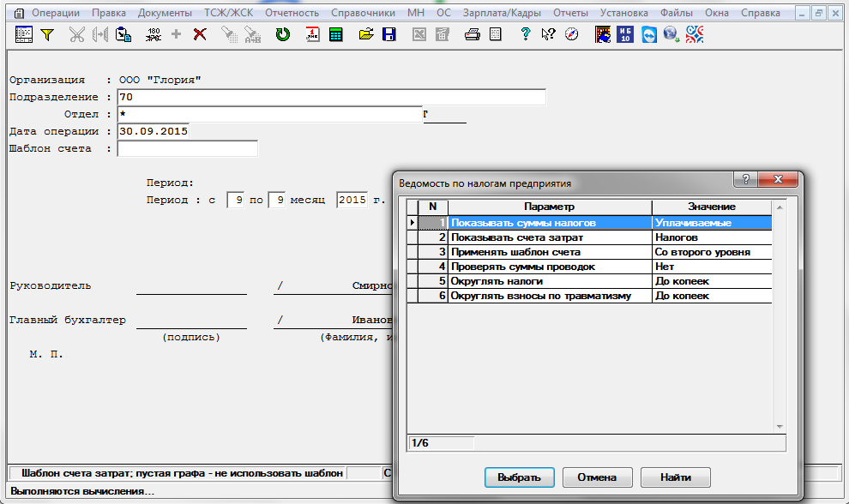Click the yellow-blue book icon in toolbar
The image size is (849, 504).
click(x=602, y=34)
